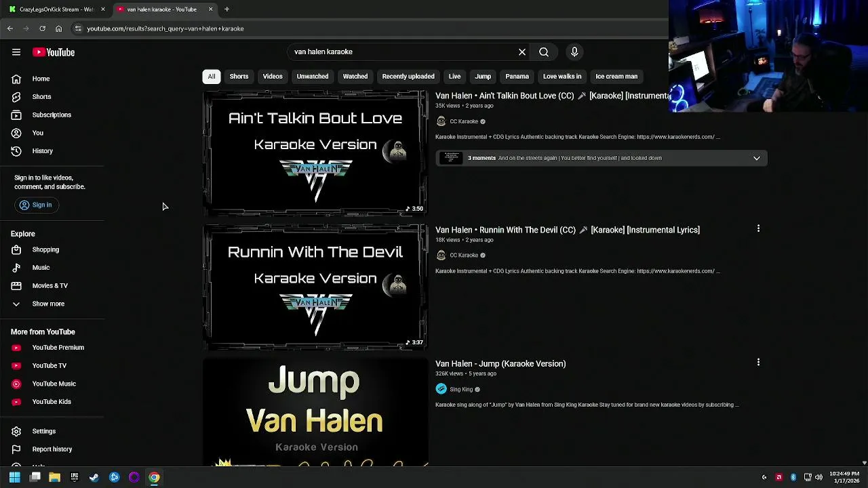Click the YouTube logo
Viewport: 868px width, 488px height.
(54, 52)
